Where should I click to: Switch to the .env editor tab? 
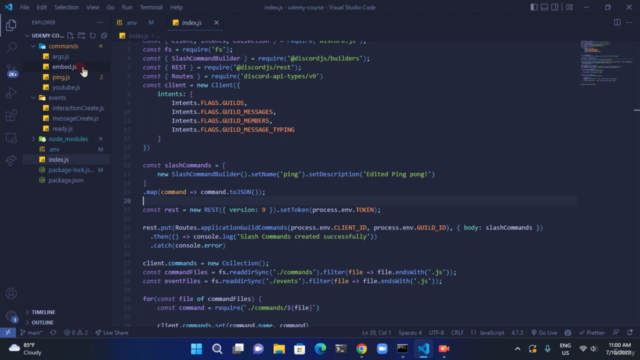(x=136, y=22)
